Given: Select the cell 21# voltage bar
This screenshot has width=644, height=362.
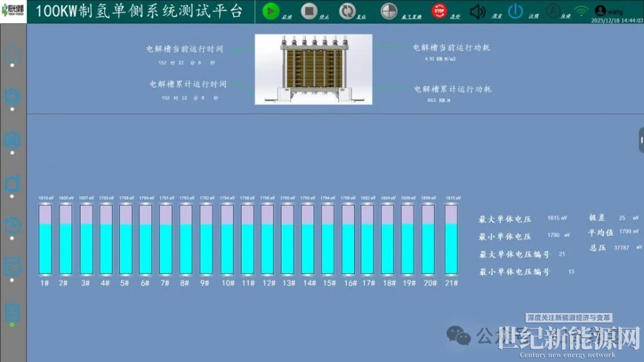Looking at the screenshot, I should 451,239.
